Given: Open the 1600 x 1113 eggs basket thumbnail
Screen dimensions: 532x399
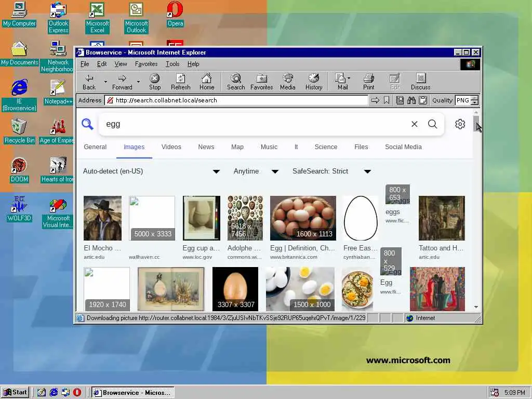Looking at the screenshot, I should click(303, 218).
